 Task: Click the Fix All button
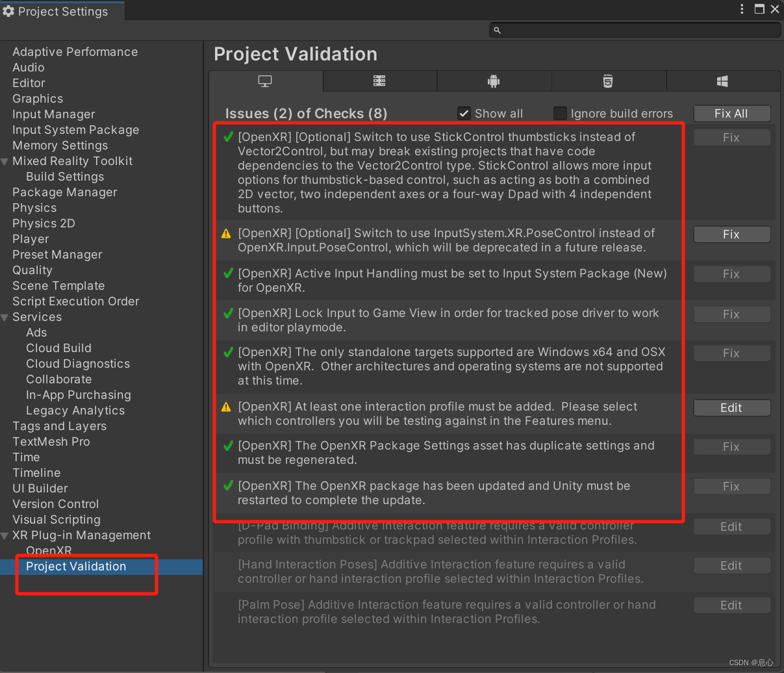(x=731, y=113)
